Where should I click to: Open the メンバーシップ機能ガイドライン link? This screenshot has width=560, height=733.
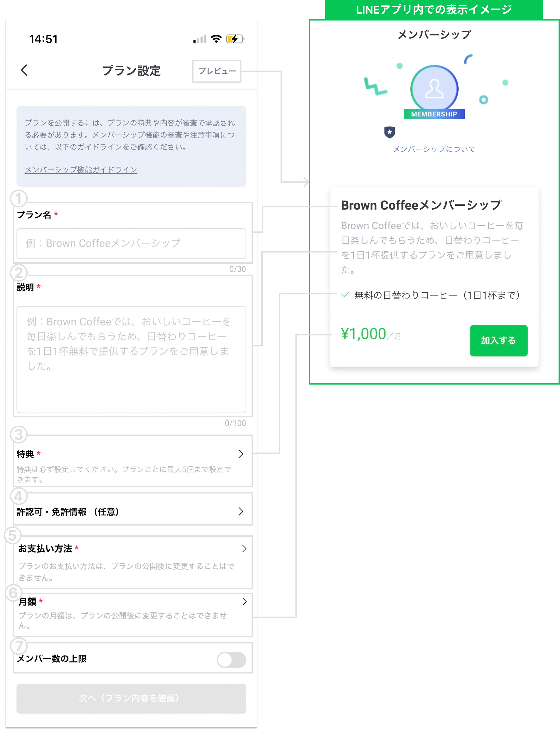(81, 170)
